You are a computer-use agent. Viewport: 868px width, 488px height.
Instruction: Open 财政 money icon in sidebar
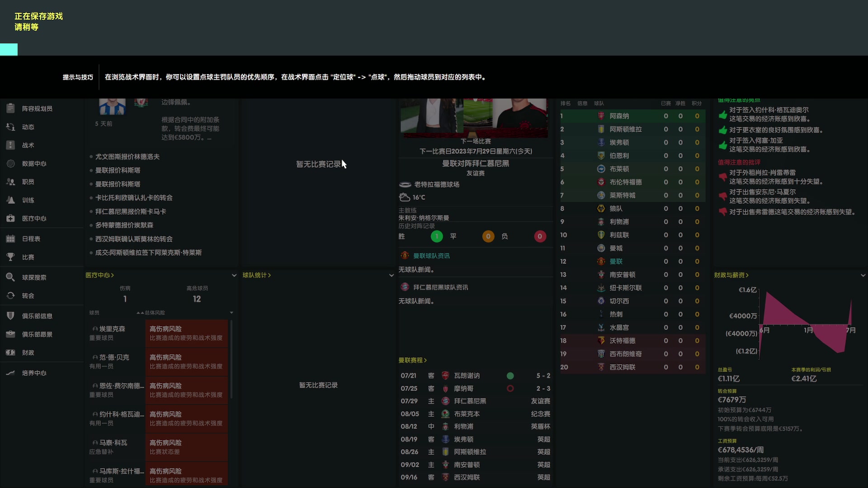[10, 352]
